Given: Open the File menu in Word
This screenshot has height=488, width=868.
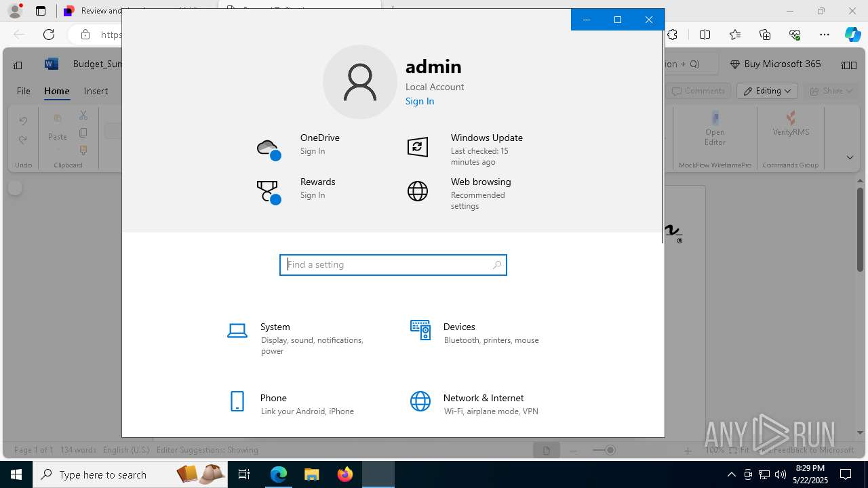Looking at the screenshot, I should click(x=24, y=91).
